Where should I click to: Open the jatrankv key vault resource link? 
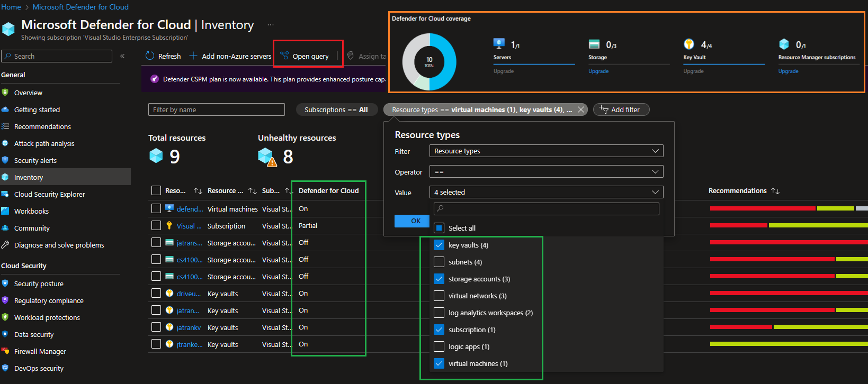click(x=189, y=327)
